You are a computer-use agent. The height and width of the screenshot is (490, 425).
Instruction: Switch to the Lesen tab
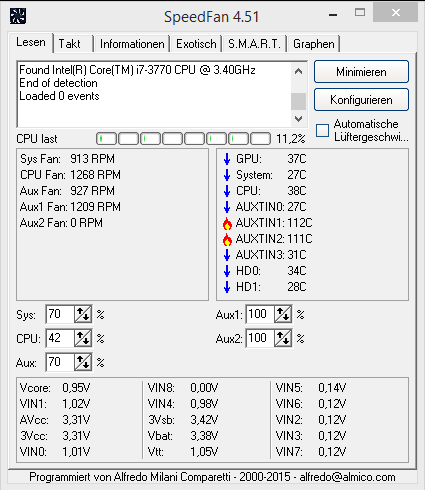[x=31, y=43]
